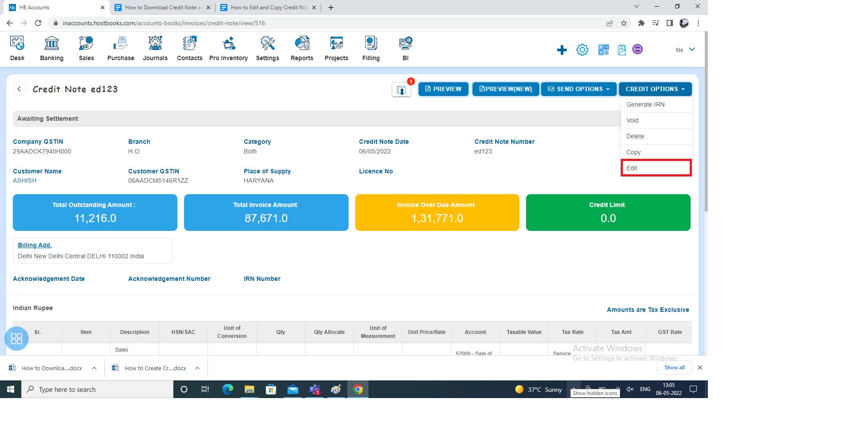Open the Chrome three-dot menu
The width and height of the screenshot is (868, 437).
coord(698,23)
